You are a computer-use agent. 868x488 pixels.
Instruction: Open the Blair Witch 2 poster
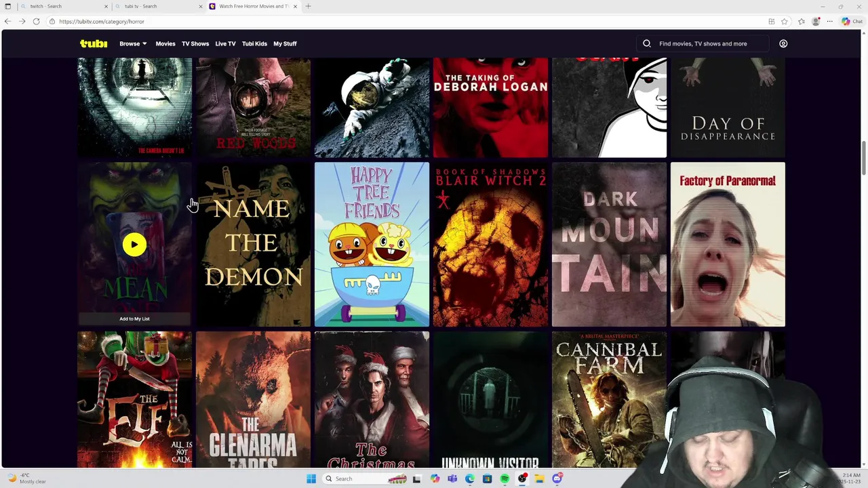pyautogui.click(x=490, y=244)
